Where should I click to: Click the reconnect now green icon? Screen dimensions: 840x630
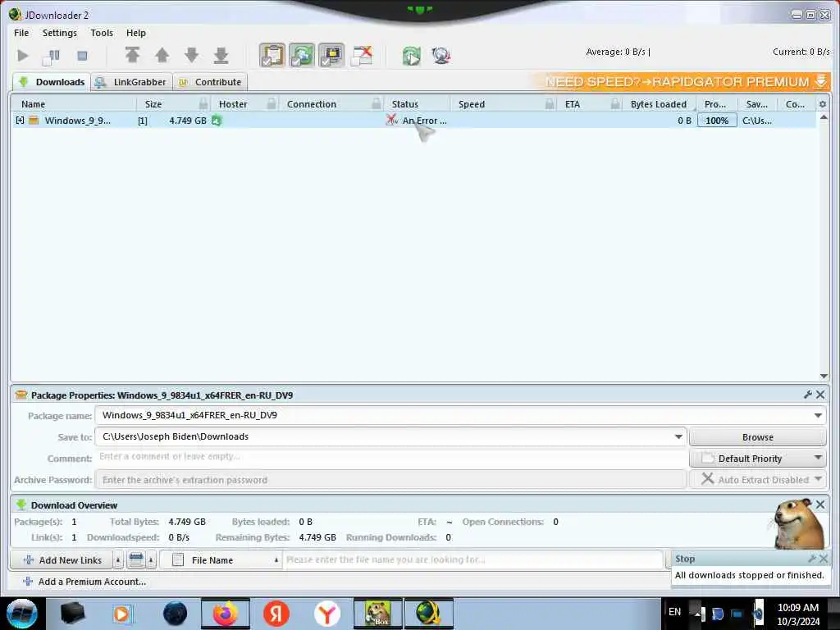click(x=412, y=56)
